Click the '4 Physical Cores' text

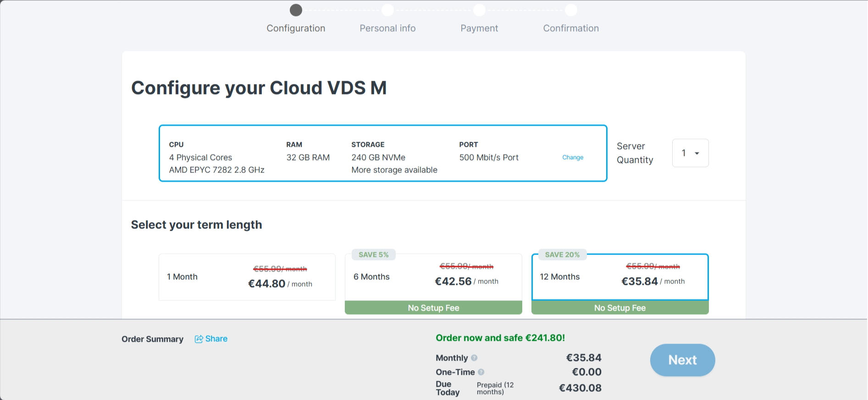point(200,157)
